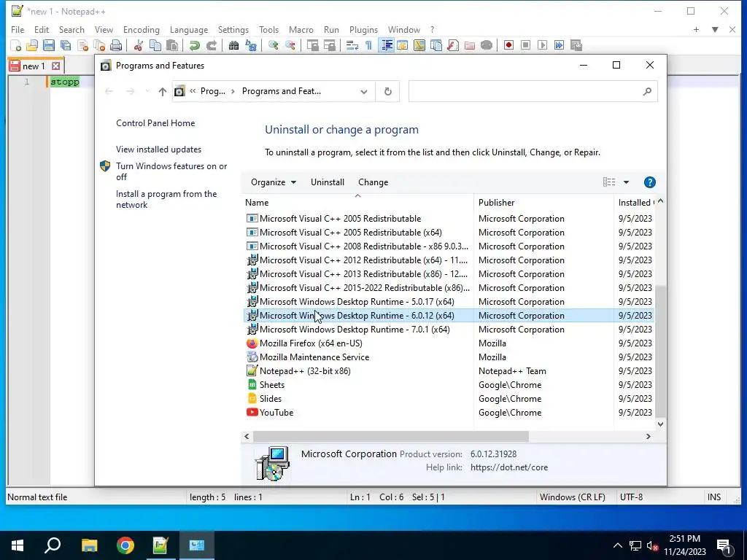Image resolution: width=747 pixels, height=560 pixels.
Task: Open Find with the binoculars icon
Action: coord(234,46)
